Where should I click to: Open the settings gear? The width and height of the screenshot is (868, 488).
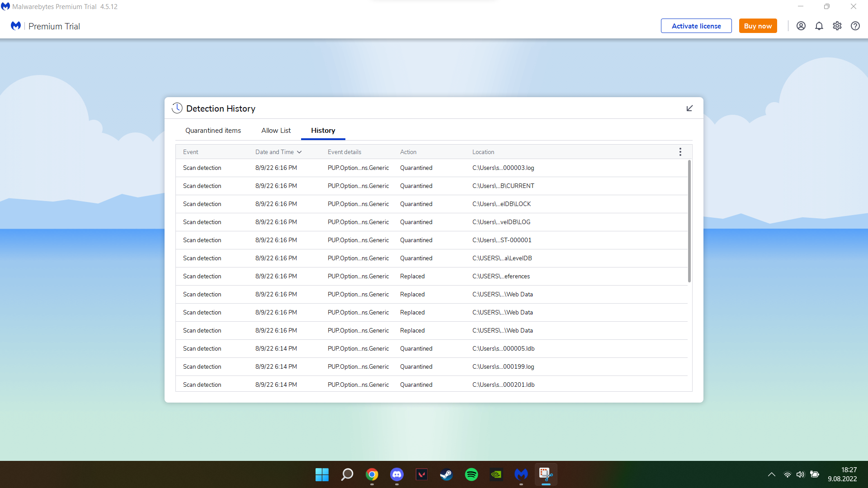click(837, 26)
